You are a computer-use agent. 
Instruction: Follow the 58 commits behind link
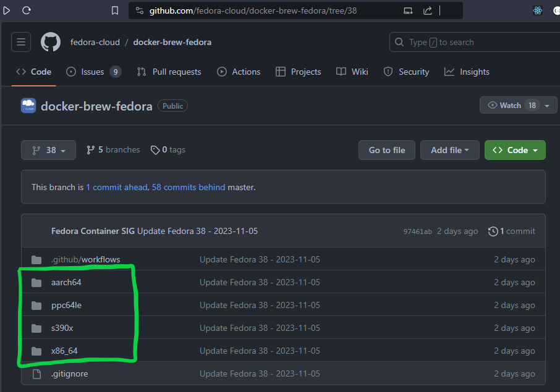point(189,187)
